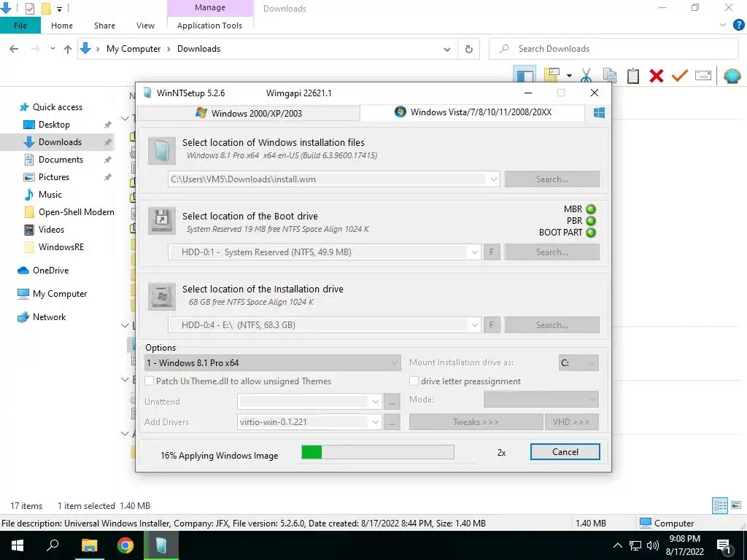Open the Windows Start menu
The height and width of the screenshot is (560, 747).
tap(18, 545)
